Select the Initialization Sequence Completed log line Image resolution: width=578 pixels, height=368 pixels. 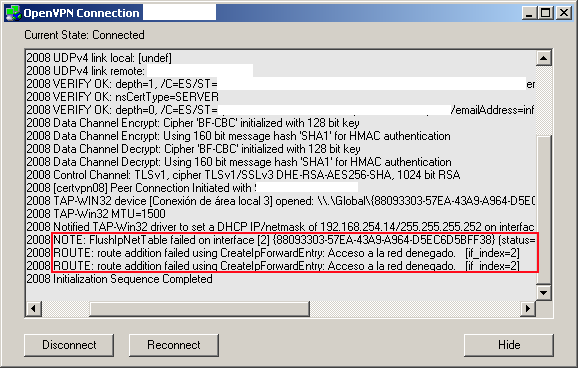tap(119, 279)
